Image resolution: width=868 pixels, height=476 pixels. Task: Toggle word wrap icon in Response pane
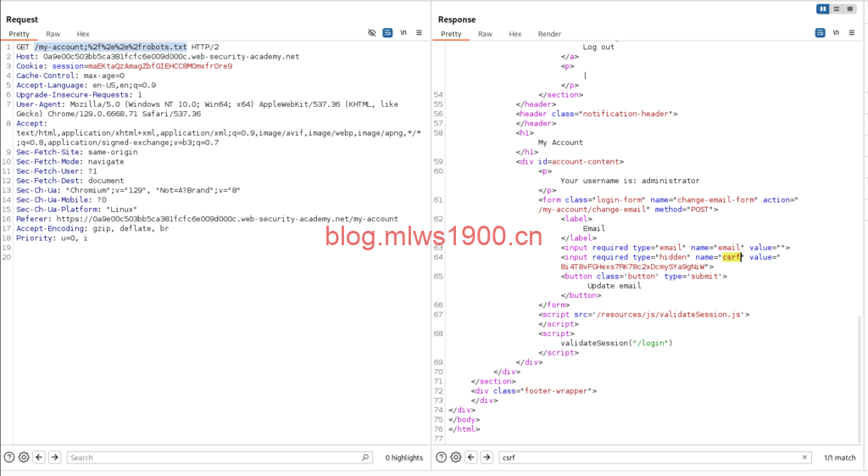pos(820,33)
